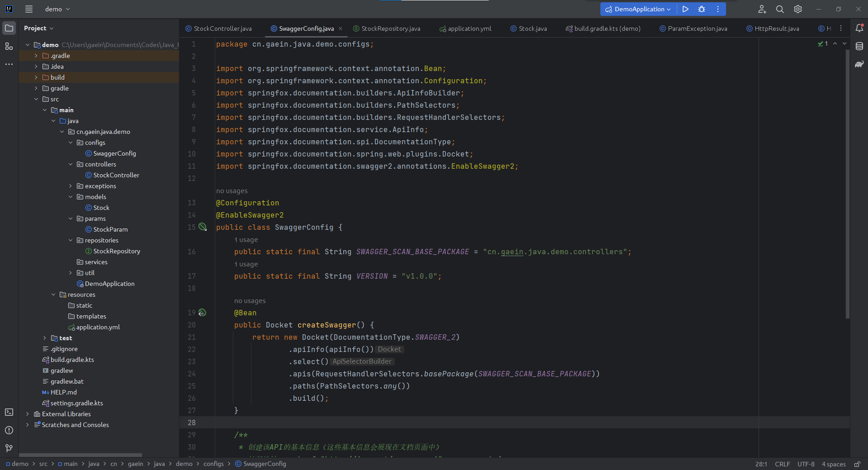Change CRLF line separator in status bar
868x470 pixels.
click(782, 464)
